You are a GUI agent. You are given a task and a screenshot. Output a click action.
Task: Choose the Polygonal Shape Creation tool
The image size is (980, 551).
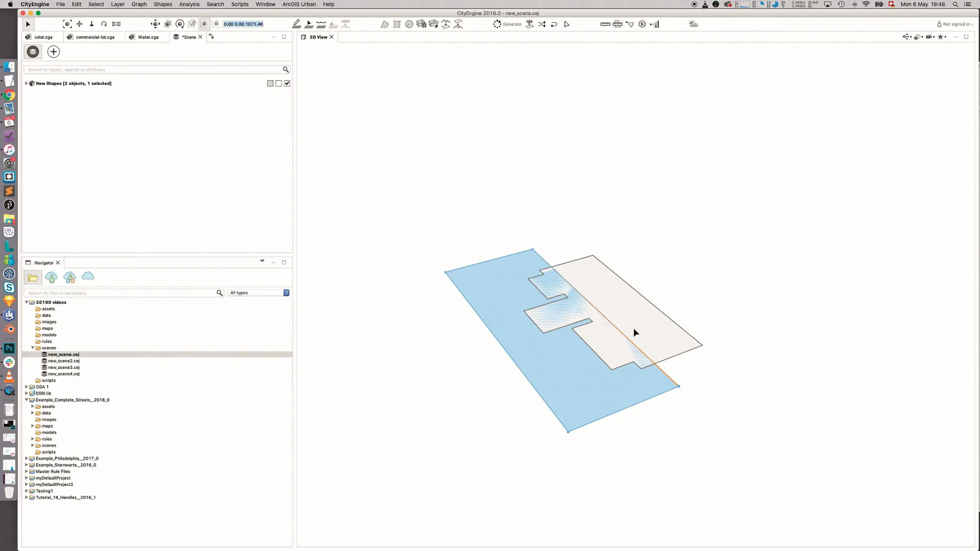pos(384,24)
